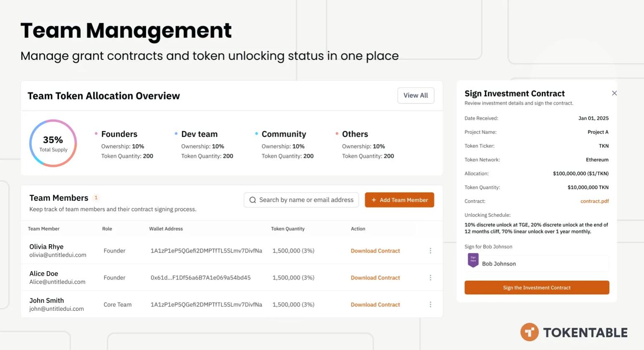The height and width of the screenshot is (350, 644).
Task: Open the more options menu for John Smith
Action: click(x=430, y=305)
